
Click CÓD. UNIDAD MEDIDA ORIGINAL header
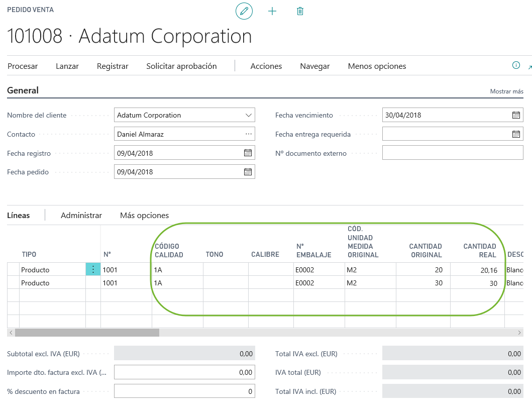pos(363,242)
